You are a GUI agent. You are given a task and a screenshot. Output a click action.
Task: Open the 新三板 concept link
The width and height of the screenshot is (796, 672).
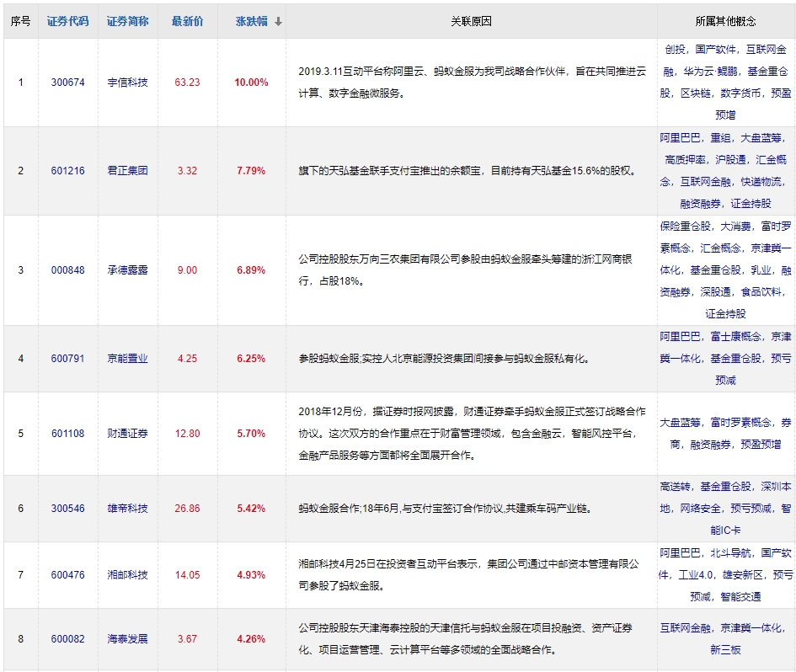725,649
